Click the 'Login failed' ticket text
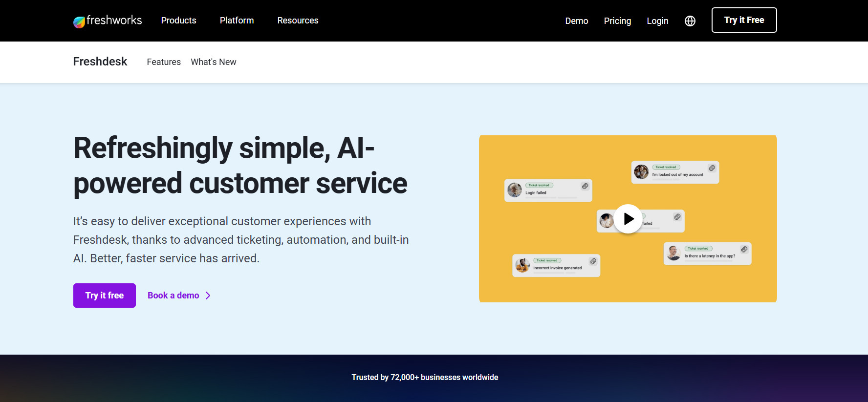 tap(536, 193)
